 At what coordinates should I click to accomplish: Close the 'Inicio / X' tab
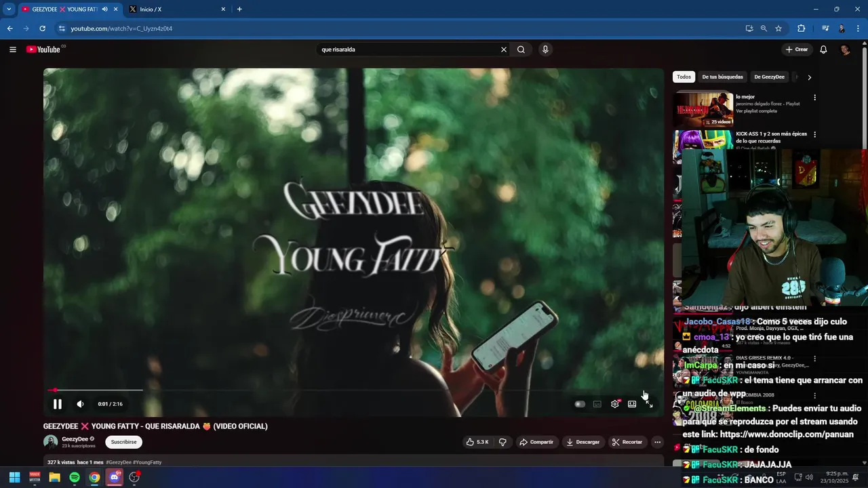223,9
